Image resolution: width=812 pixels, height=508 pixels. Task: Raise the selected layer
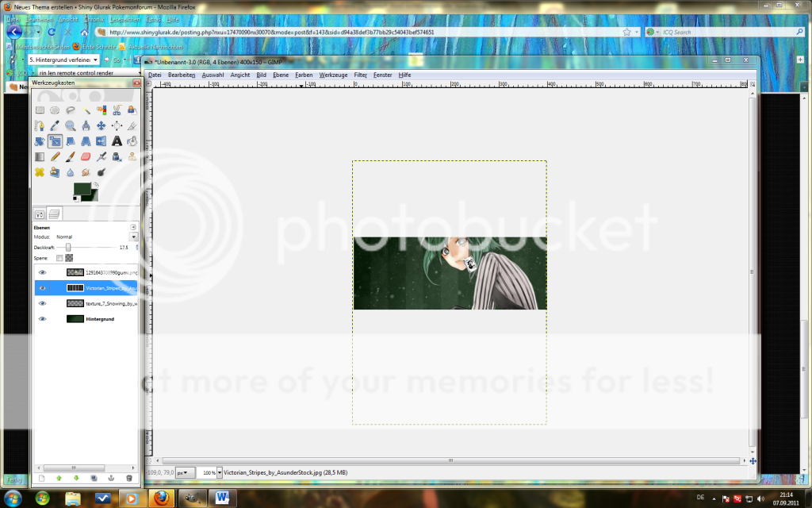click(59, 478)
